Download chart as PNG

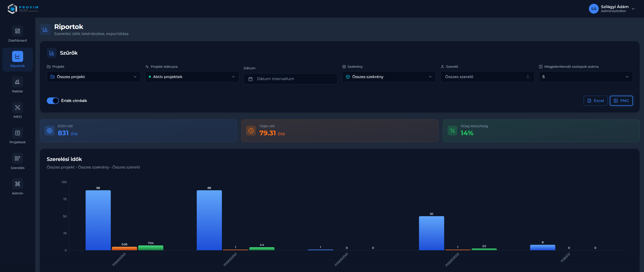tap(621, 100)
